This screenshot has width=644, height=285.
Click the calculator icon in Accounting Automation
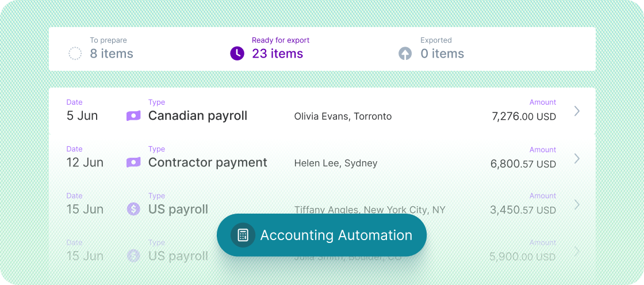243,235
